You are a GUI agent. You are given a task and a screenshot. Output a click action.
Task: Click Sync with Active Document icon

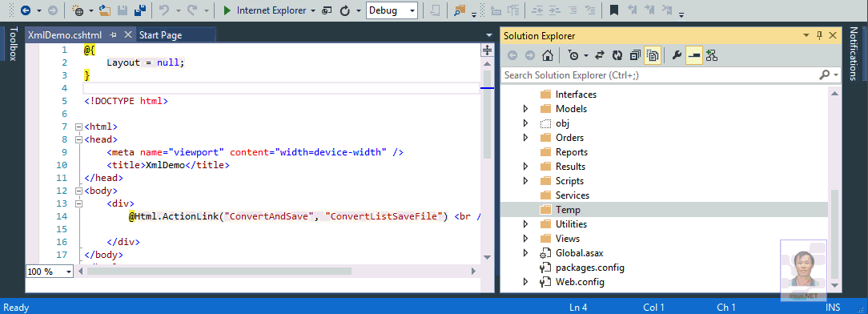(600, 55)
